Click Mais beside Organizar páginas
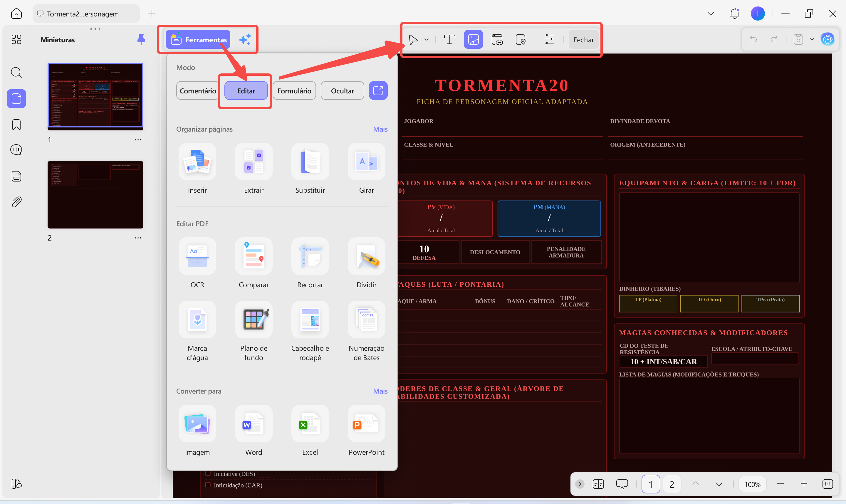This screenshot has width=846, height=504. (x=380, y=129)
